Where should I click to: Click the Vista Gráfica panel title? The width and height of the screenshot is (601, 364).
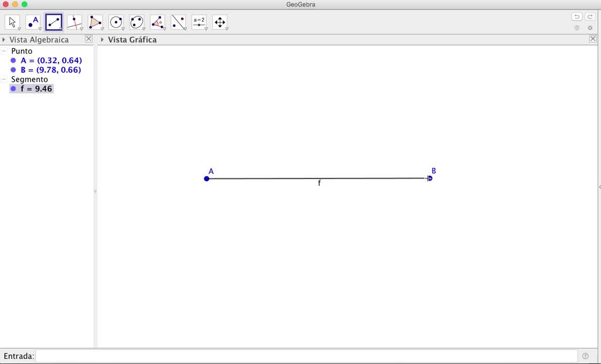click(132, 39)
